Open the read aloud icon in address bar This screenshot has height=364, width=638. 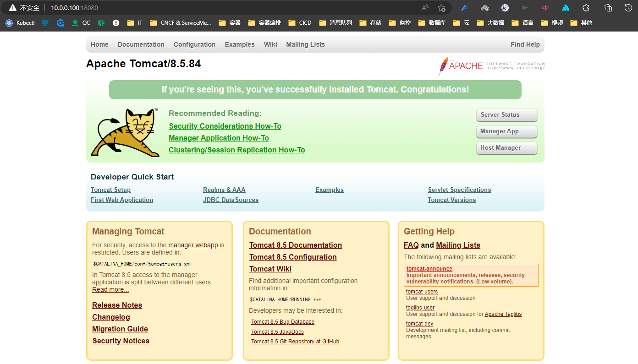(x=425, y=8)
